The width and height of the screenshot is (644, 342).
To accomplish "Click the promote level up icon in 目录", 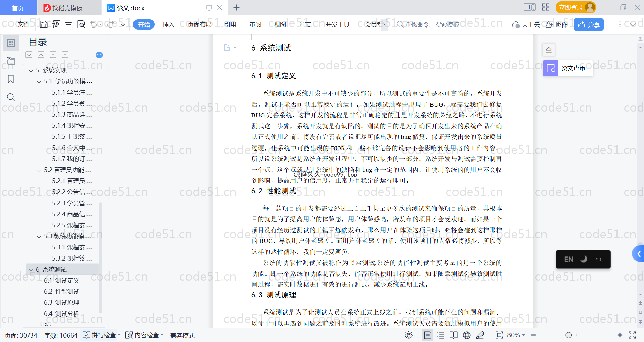I will pyautogui.click(x=41, y=55).
